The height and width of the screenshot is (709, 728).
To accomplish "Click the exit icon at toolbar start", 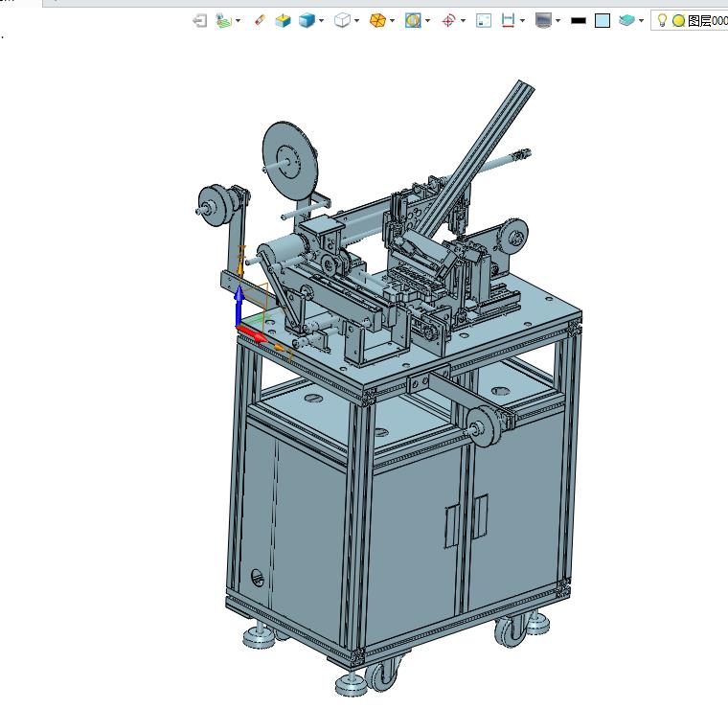I will pos(200,21).
